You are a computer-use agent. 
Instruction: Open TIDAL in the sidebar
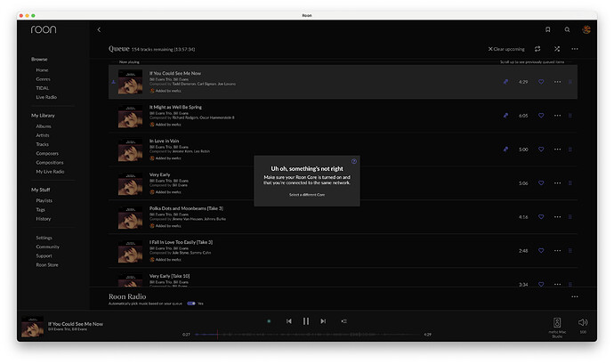click(43, 88)
